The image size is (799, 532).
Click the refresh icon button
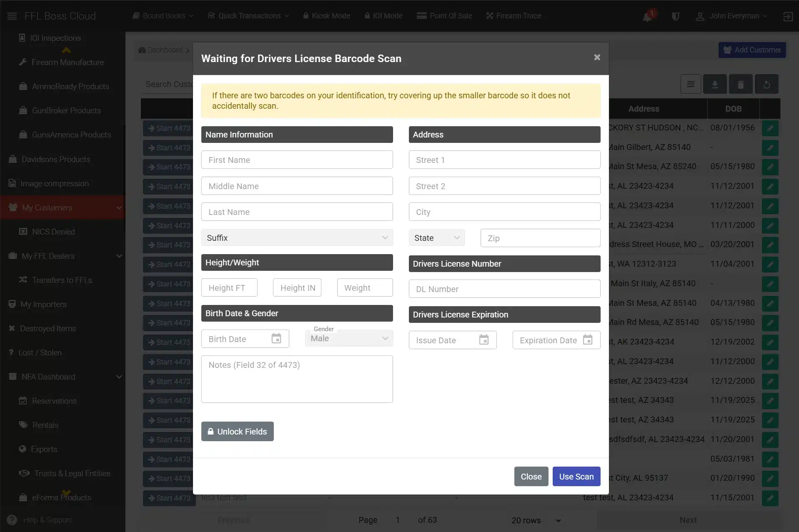[766, 84]
